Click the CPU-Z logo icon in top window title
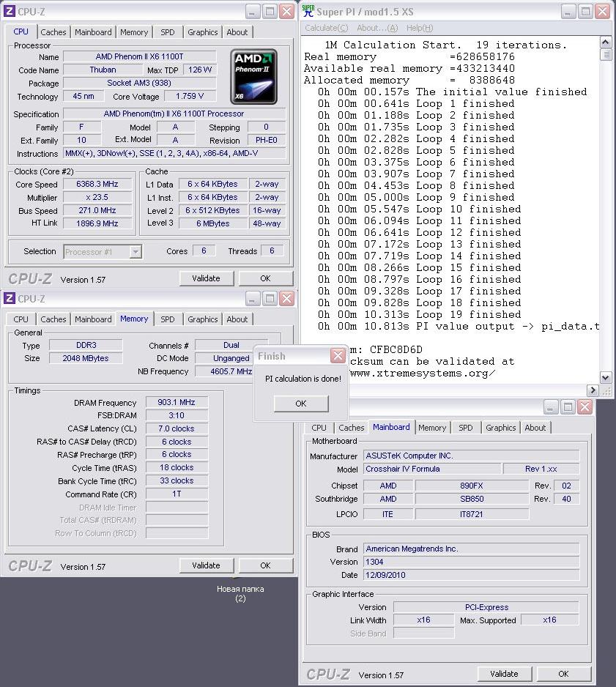Screen dimensions: 616x687 [x=10, y=11]
